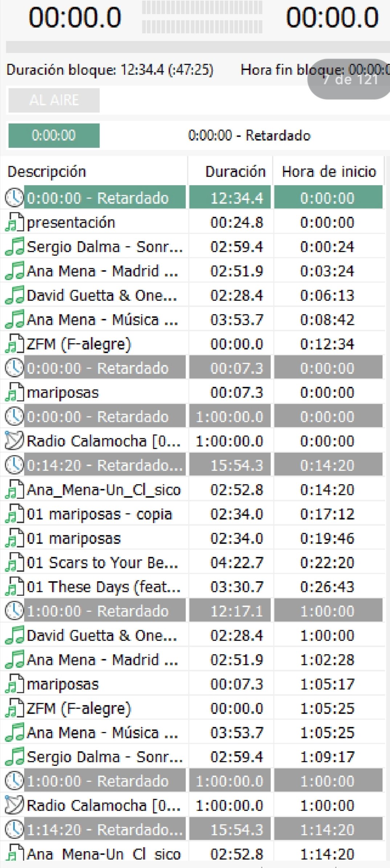390x868 pixels.
Task: Click the clock icon of the 1:14:20 Retardado block
Action: pyautogui.click(x=14, y=829)
